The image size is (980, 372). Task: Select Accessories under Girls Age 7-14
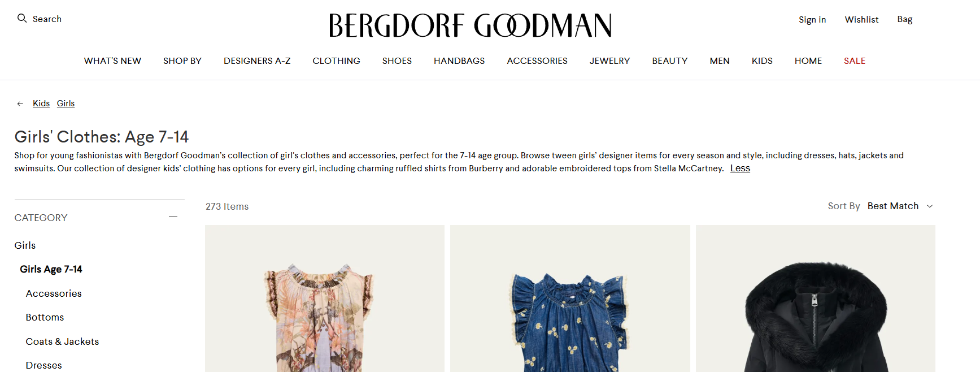point(54,293)
